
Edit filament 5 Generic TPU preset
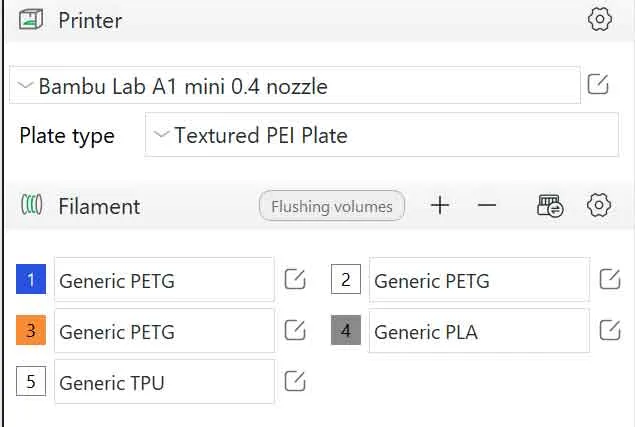(295, 381)
